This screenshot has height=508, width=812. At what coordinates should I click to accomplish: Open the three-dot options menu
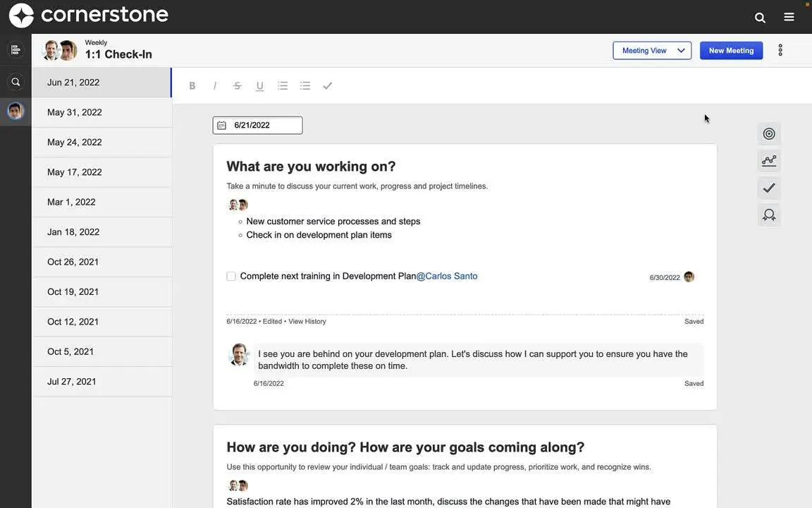778,49
